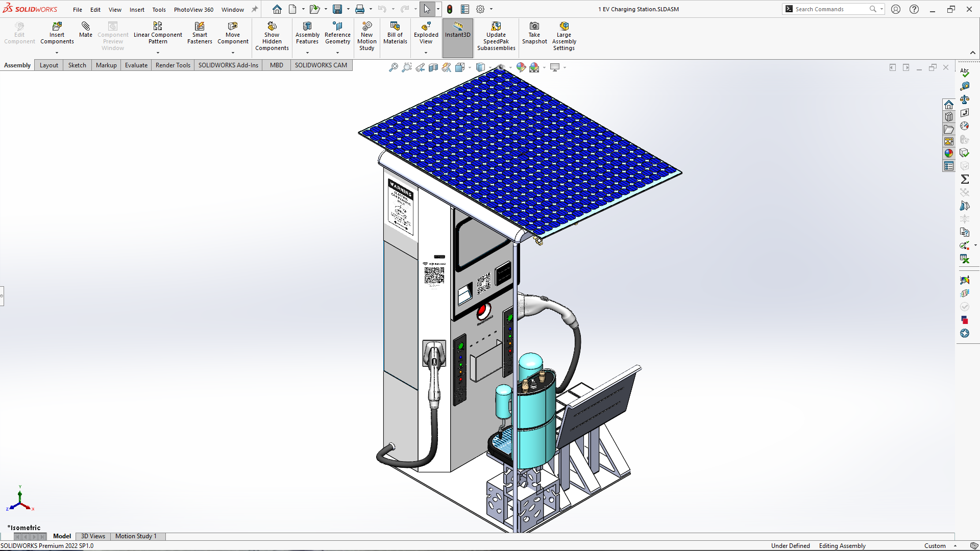The image size is (980, 551).
Task: Toggle Instant3D mode
Action: (457, 30)
